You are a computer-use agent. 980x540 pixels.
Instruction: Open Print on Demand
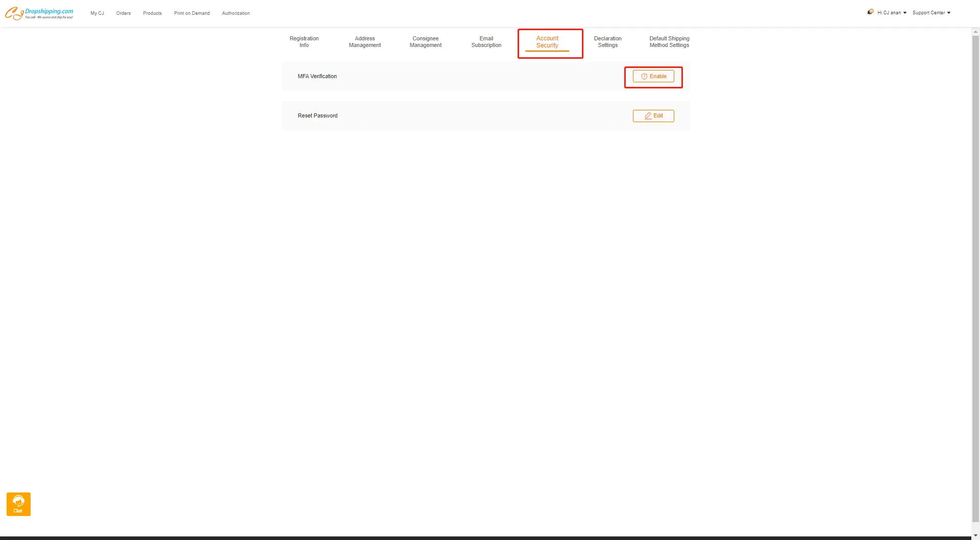(x=191, y=13)
